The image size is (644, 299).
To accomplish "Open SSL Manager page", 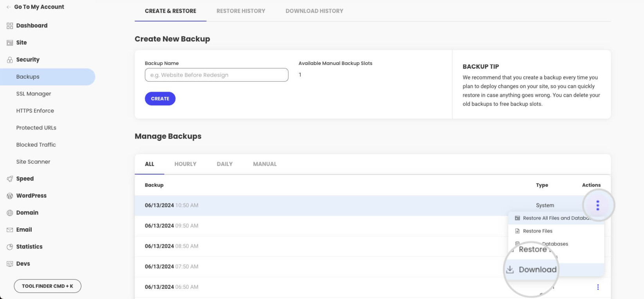I will pyautogui.click(x=34, y=94).
